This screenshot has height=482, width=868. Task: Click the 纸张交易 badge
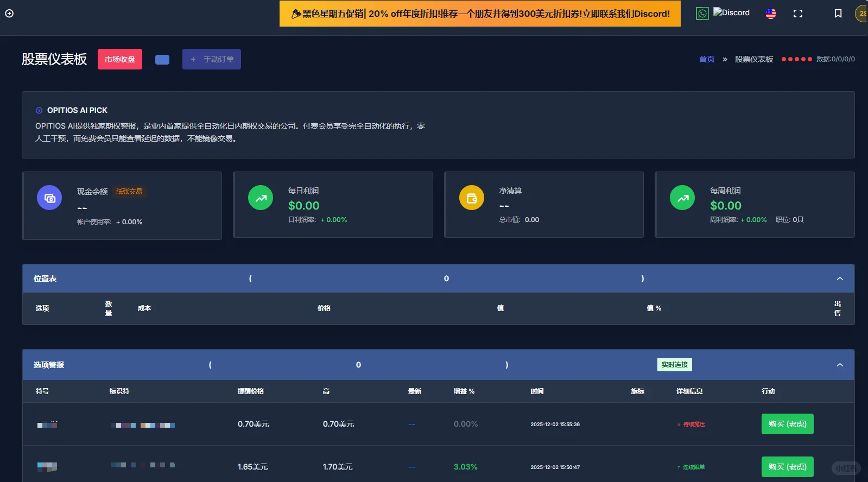pyautogui.click(x=129, y=192)
